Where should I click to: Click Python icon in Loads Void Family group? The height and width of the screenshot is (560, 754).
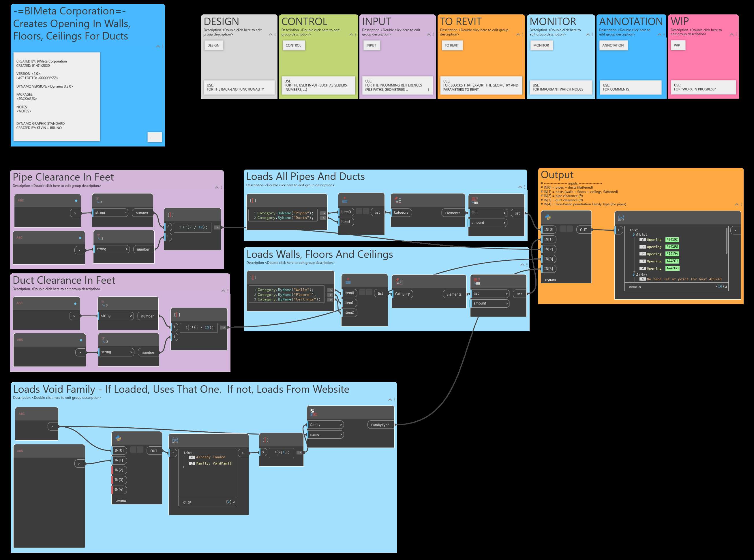pos(118,438)
